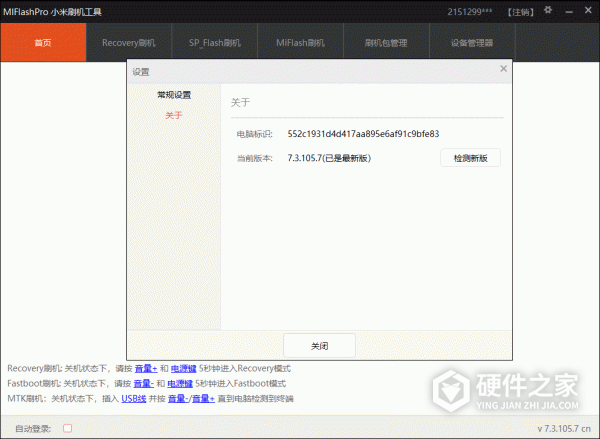Open the Recovery刷机 tab
Viewport: 600px width, 439px height.
[x=129, y=42]
